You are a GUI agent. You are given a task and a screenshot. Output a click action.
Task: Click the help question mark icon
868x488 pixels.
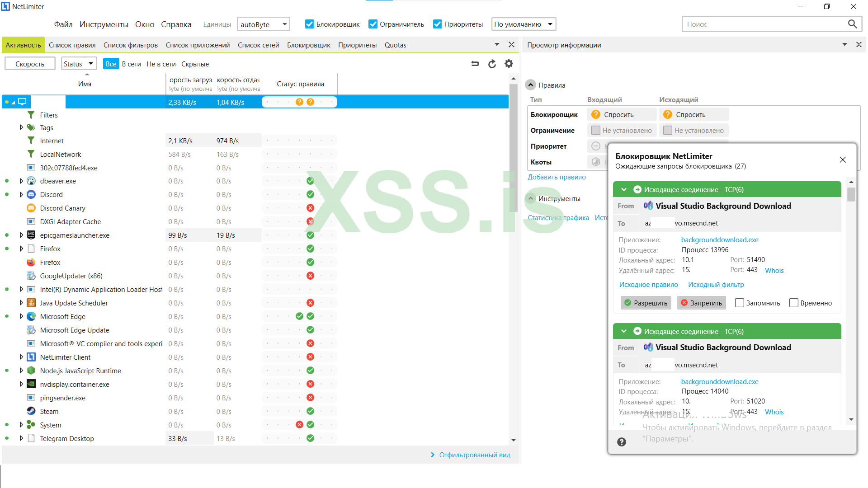pos(622,442)
